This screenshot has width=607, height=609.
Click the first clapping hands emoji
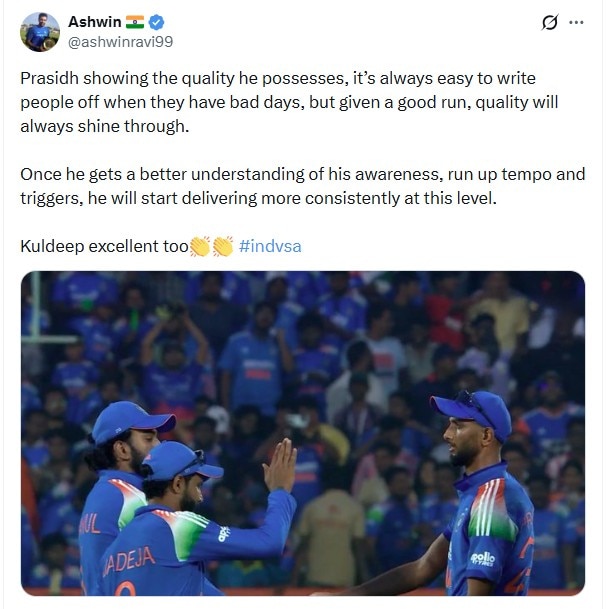click(200, 246)
